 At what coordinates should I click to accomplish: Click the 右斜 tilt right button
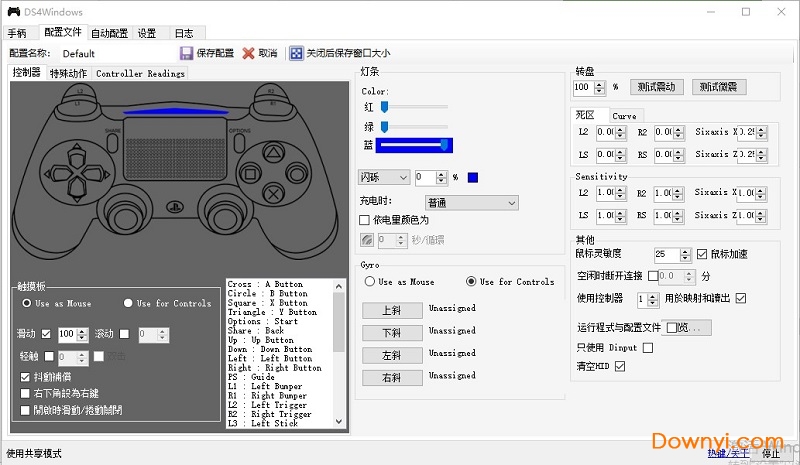[392, 377]
